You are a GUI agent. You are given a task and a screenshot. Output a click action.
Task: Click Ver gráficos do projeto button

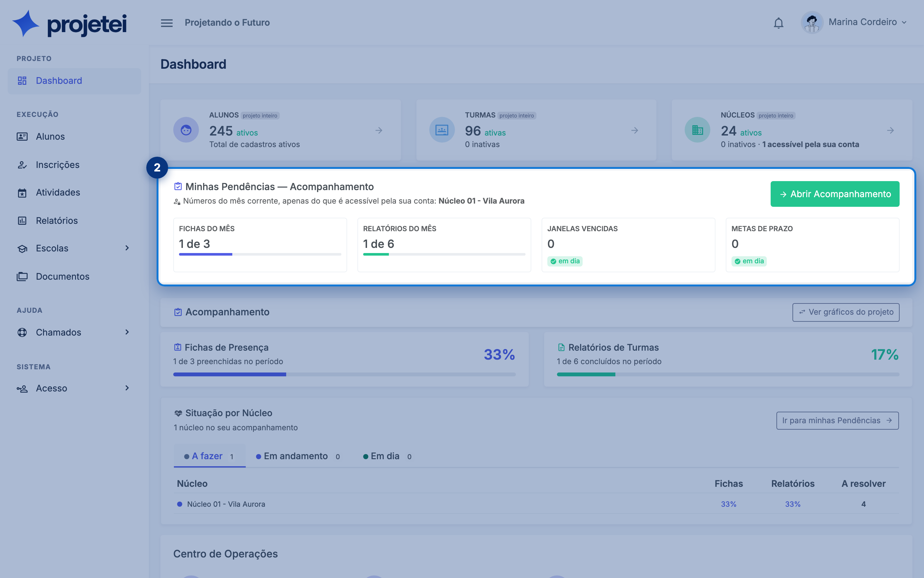click(846, 312)
